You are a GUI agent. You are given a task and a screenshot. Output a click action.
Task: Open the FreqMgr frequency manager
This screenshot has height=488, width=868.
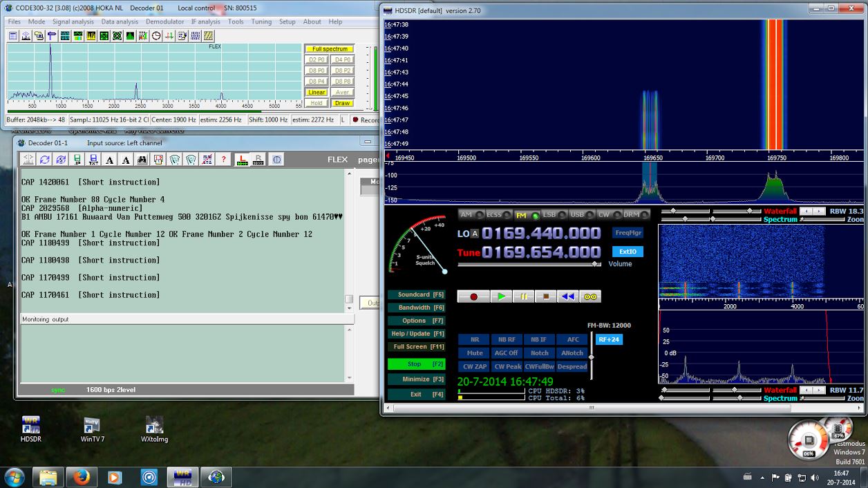click(x=628, y=233)
